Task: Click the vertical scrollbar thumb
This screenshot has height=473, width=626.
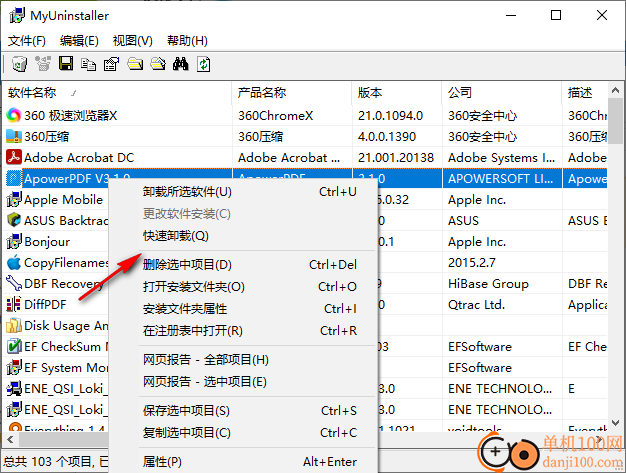Action: 615,121
